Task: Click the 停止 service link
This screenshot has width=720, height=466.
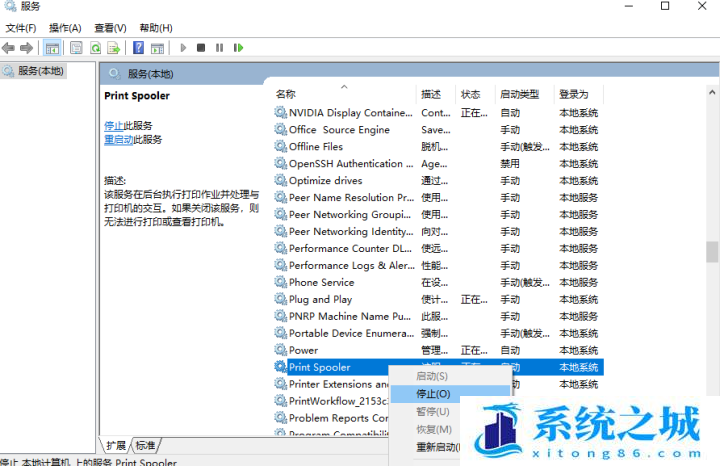Action: (x=114, y=125)
